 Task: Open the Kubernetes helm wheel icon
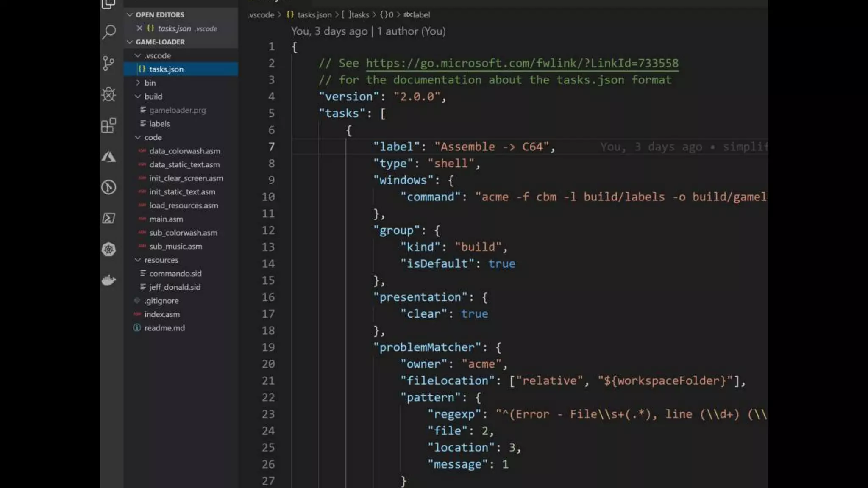point(109,249)
